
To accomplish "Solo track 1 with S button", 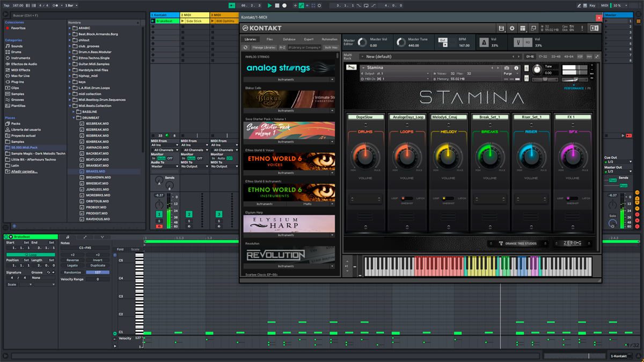I will 159,221.
